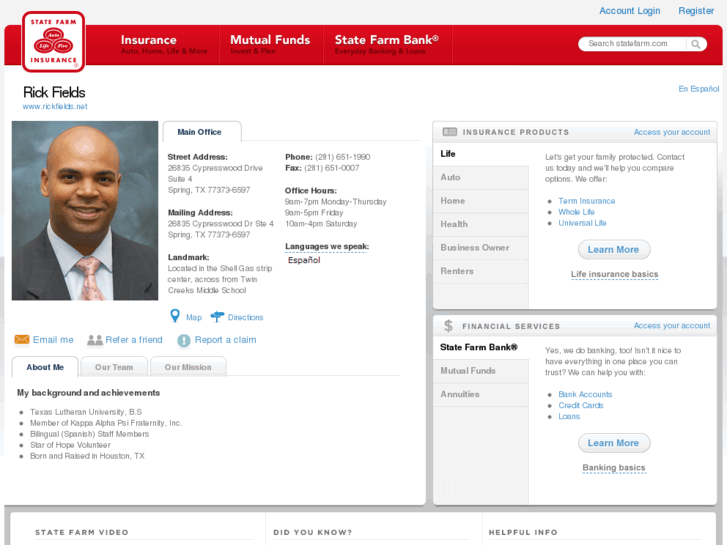Click the Map link
Screen dimensions: 727x545
(x=194, y=317)
